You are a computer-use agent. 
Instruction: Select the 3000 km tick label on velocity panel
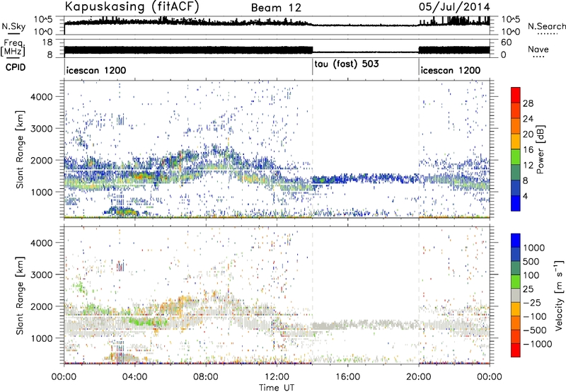(41, 275)
